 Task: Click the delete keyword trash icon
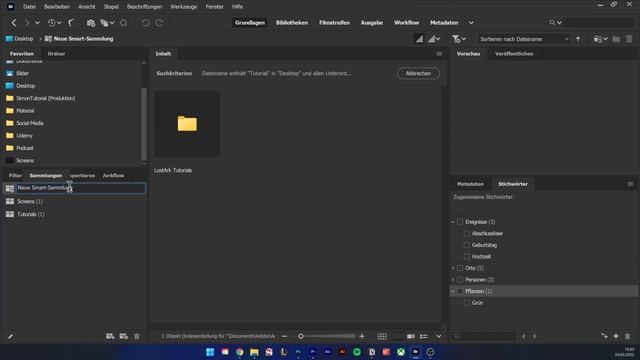628,336
